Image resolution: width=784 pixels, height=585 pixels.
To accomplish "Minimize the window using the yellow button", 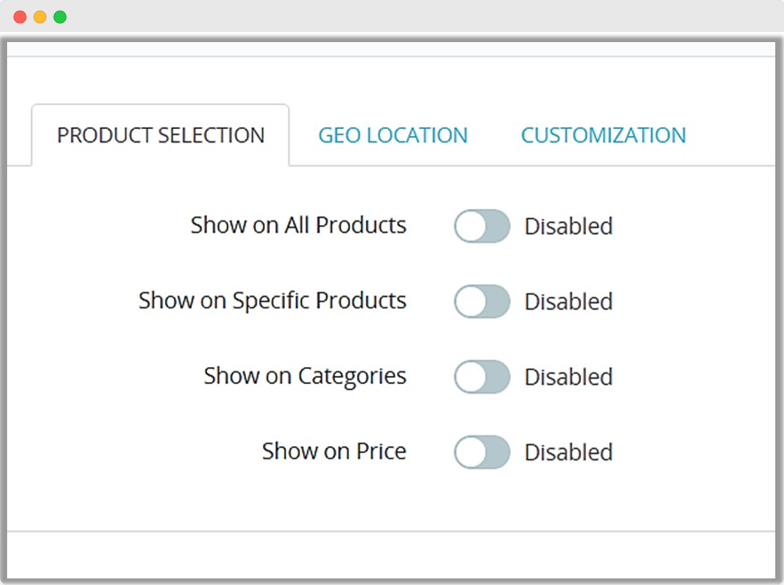I will [40, 17].
